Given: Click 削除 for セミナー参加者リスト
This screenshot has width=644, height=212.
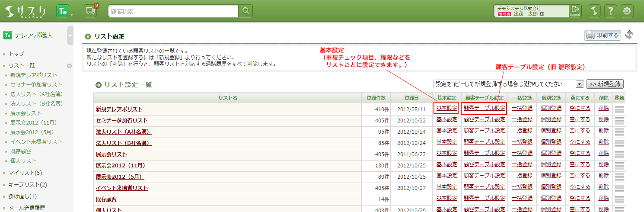Looking at the screenshot, I should (x=603, y=120).
